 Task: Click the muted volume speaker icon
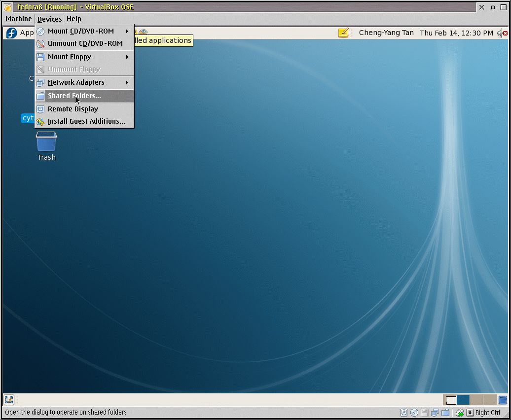502,33
